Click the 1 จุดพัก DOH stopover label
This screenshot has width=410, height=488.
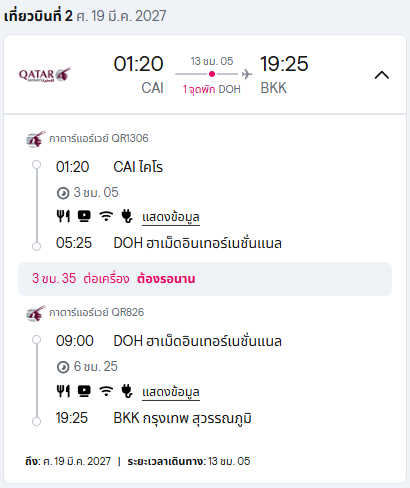212,89
